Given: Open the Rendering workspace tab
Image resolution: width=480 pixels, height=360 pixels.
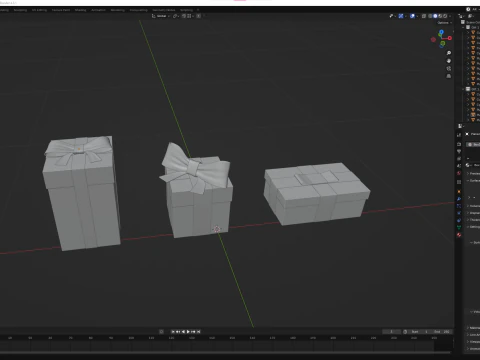Looking at the screenshot, I should (118, 10).
